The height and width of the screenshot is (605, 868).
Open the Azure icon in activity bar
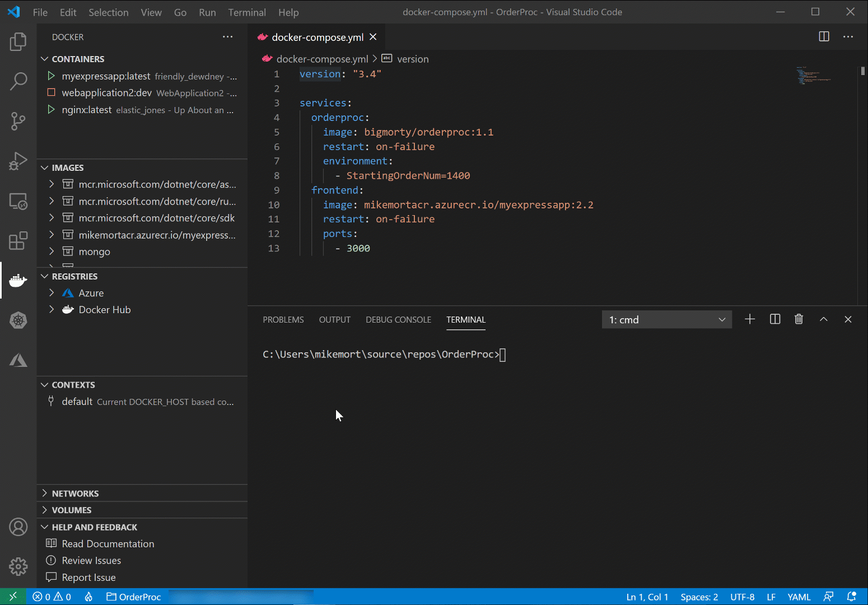tap(18, 360)
